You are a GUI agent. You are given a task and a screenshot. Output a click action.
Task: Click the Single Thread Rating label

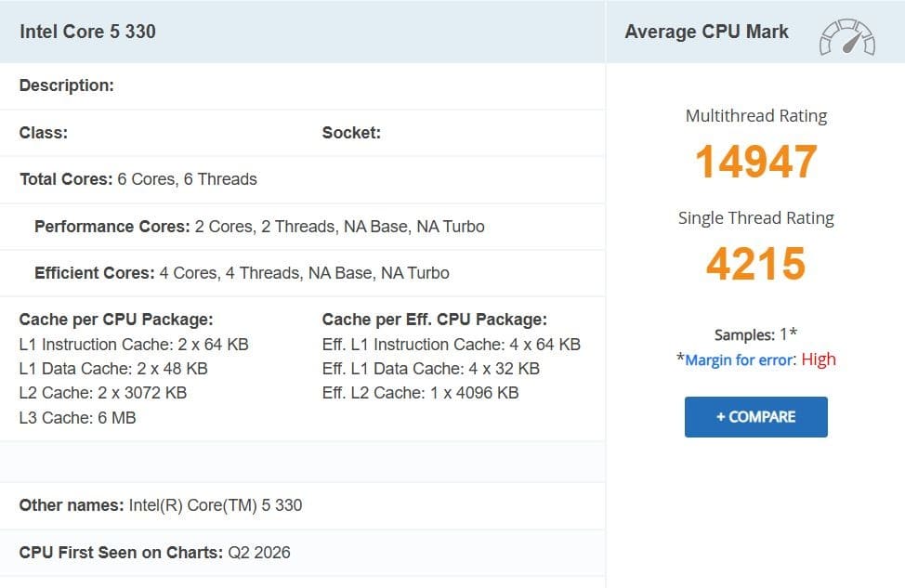(755, 218)
